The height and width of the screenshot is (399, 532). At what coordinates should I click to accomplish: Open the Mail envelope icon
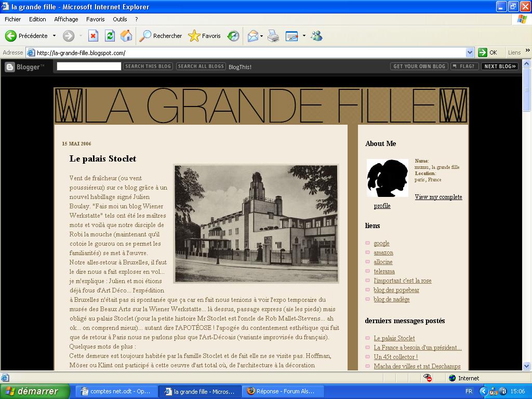coord(253,36)
